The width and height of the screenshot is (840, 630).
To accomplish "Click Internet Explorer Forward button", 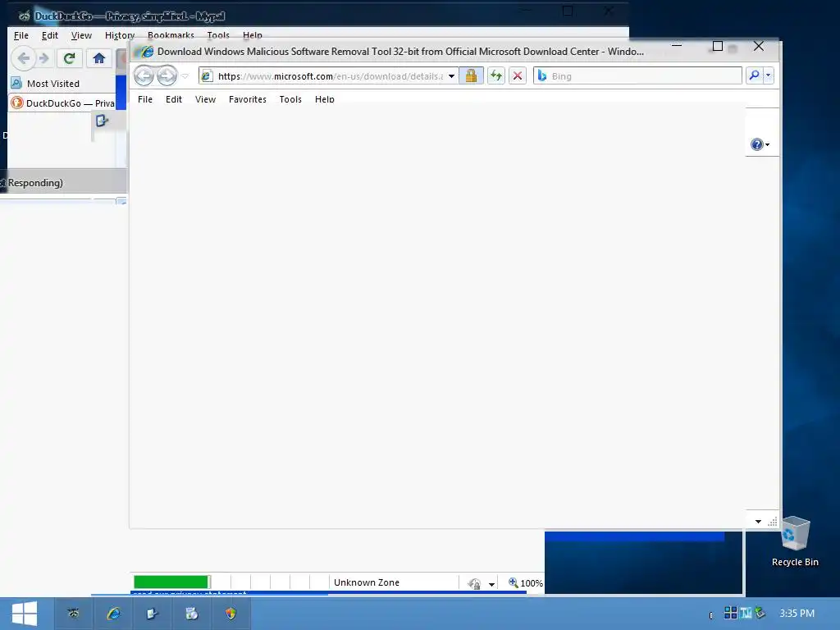I will pyautogui.click(x=167, y=75).
